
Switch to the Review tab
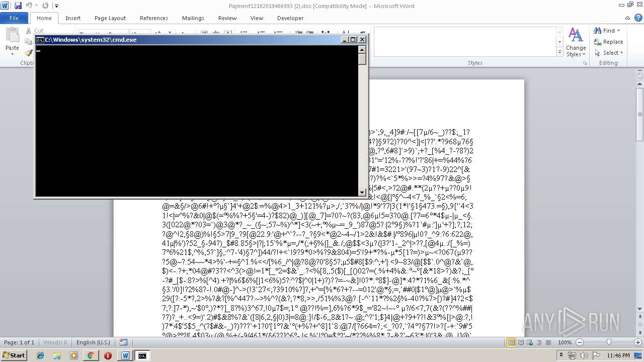tap(227, 18)
